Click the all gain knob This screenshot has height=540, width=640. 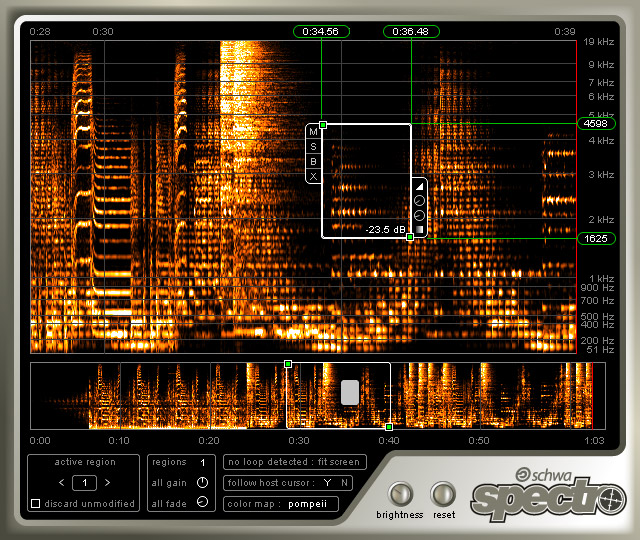click(x=203, y=483)
